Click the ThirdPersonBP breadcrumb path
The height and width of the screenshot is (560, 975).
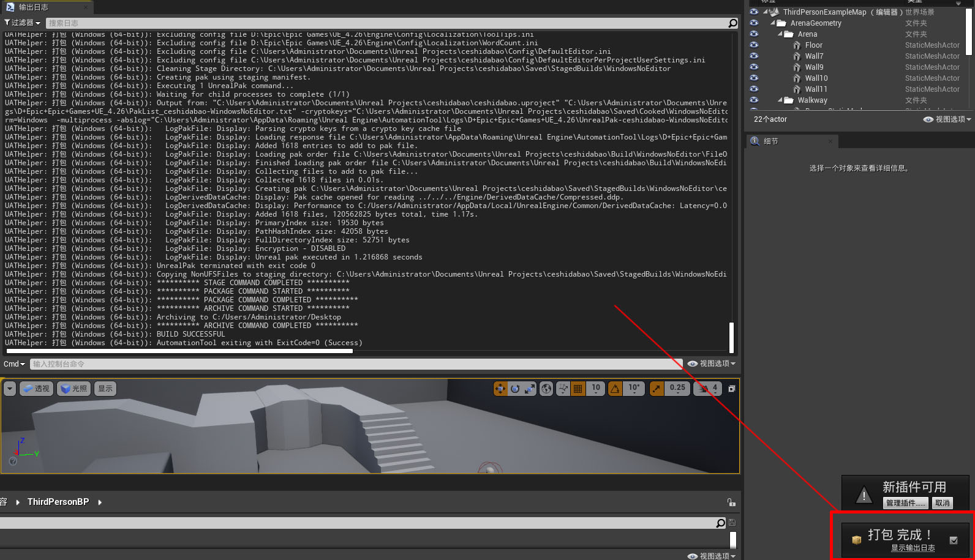pyautogui.click(x=58, y=502)
